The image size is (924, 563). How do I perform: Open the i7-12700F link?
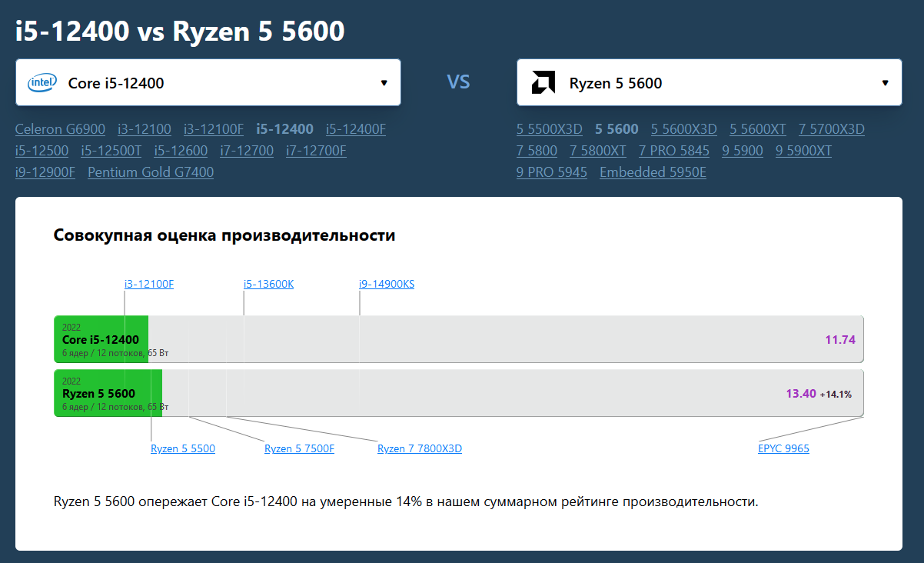pos(316,151)
